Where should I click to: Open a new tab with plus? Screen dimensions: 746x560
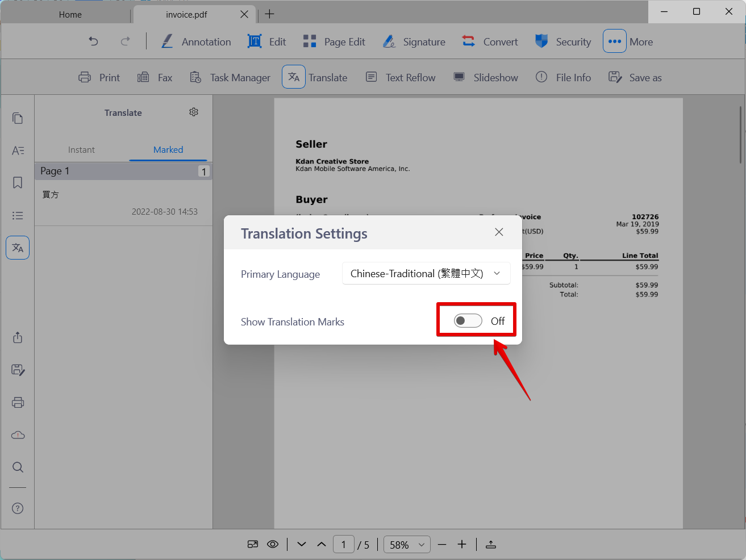tap(269, 14)
